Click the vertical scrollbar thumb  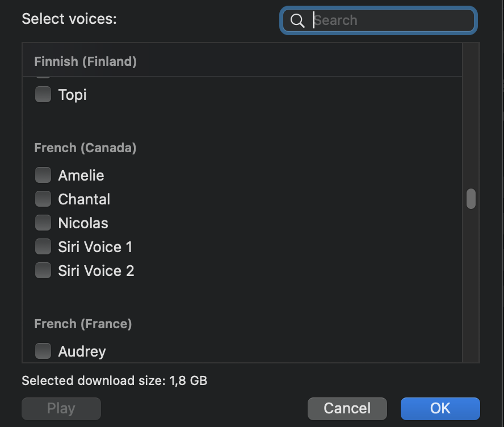471,199
